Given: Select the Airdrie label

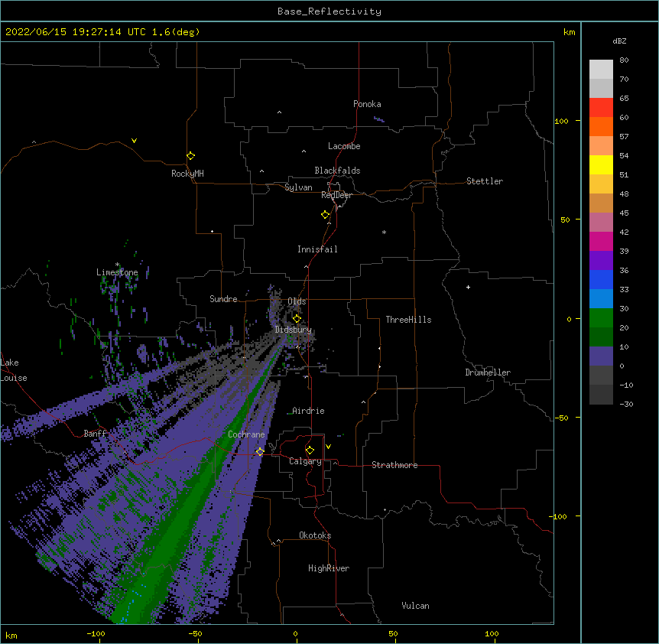Looking at the screenshot, I should [308, 411].
